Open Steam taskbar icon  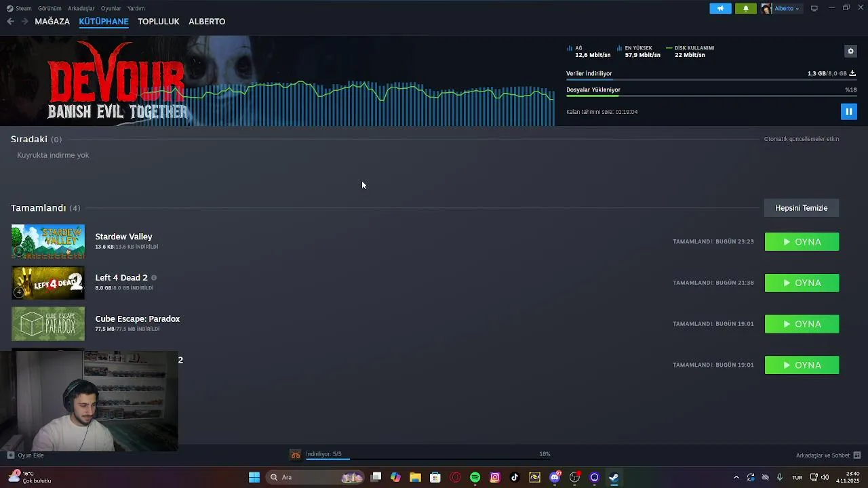coord(614,477)
